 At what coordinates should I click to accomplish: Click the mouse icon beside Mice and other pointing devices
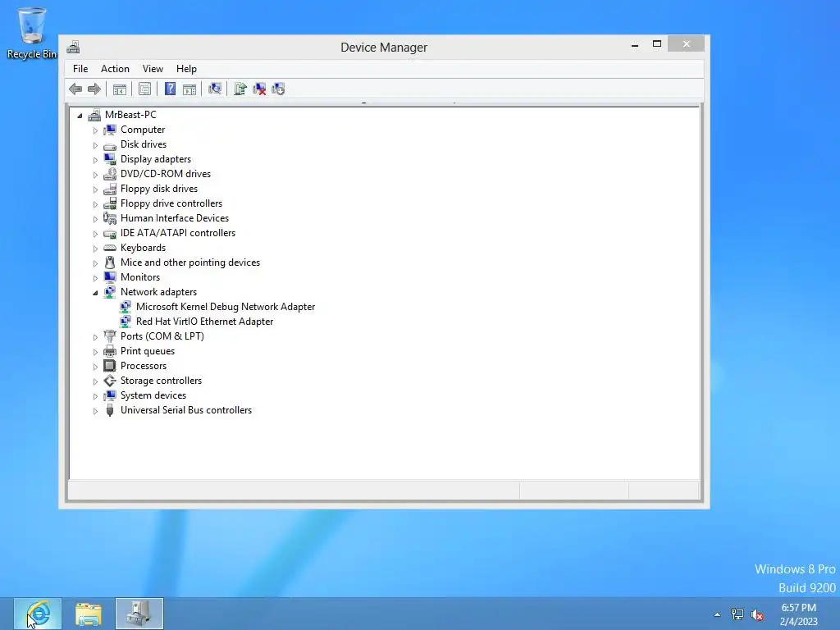tap(110, 262)
